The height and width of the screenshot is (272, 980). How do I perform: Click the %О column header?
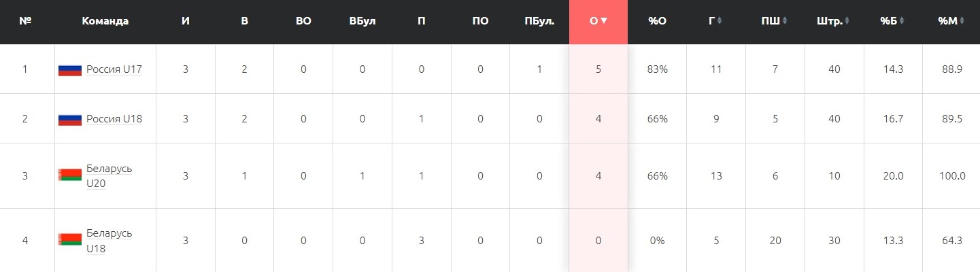tap(657, 21)
